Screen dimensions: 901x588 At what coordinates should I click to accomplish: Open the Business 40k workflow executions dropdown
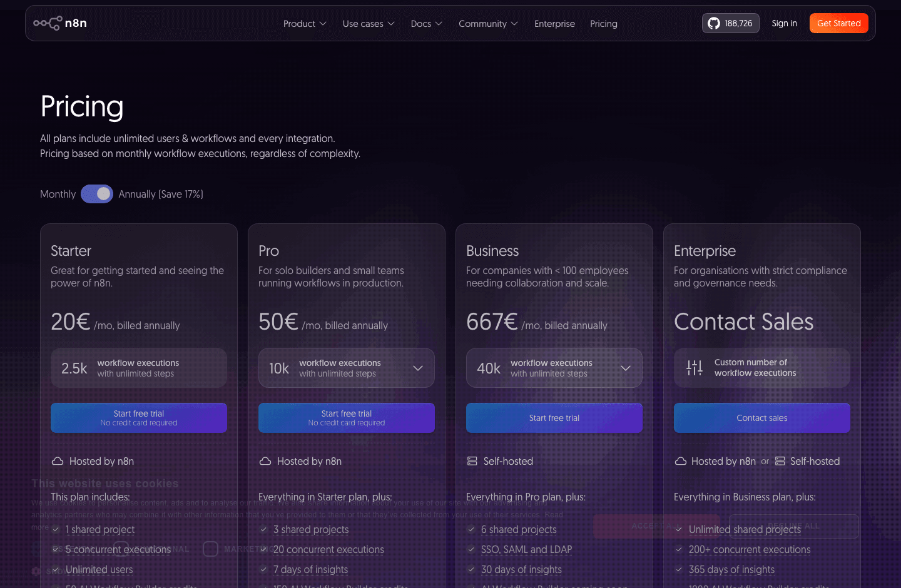(x=554, y=368)
